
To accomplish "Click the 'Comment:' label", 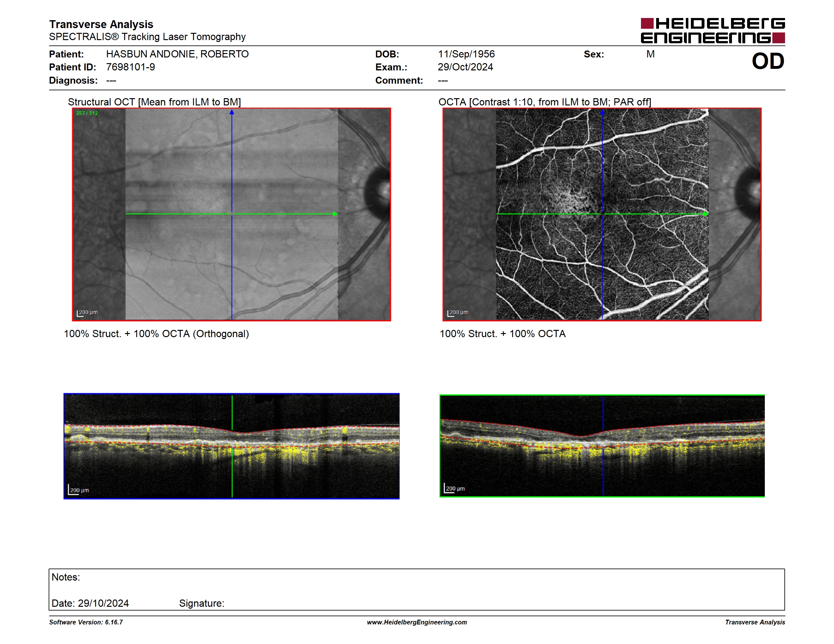I will click(399, 80).
